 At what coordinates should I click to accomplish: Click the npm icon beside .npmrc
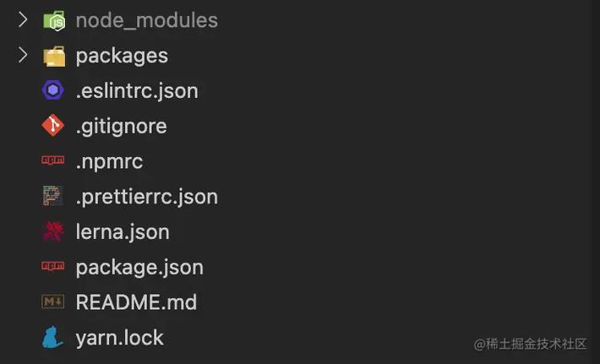point(52,160)
